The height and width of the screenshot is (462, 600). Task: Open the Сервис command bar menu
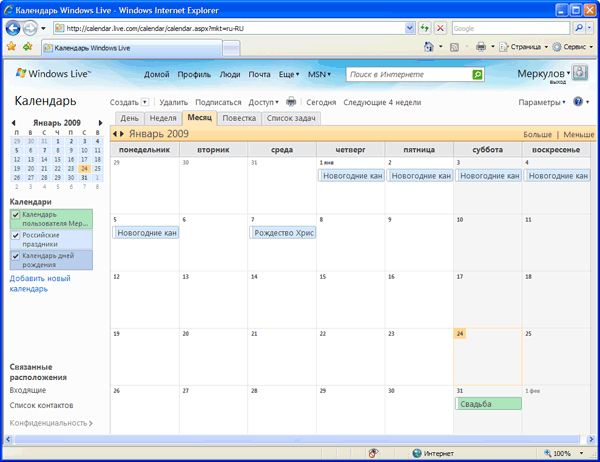point(573,47)
